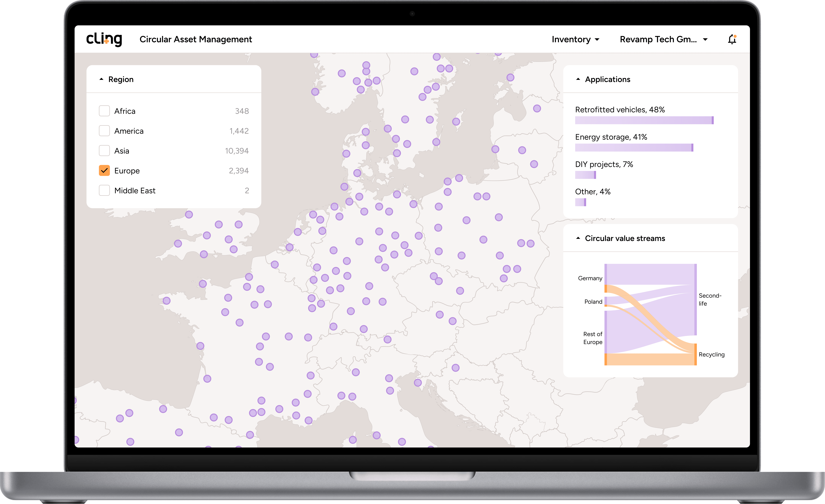Enable the America checkbox
825x504 pixels.
[x=104, y=131]
